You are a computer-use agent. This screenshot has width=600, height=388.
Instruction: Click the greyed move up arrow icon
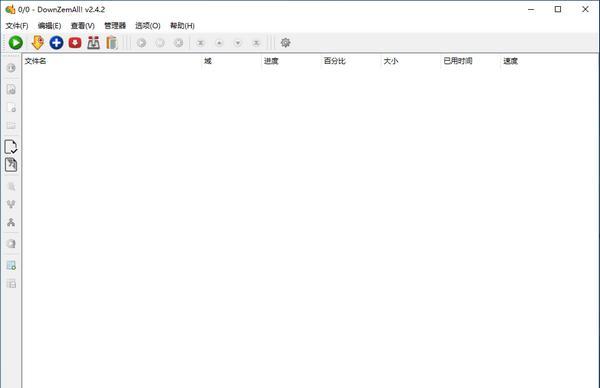(219, 43)
